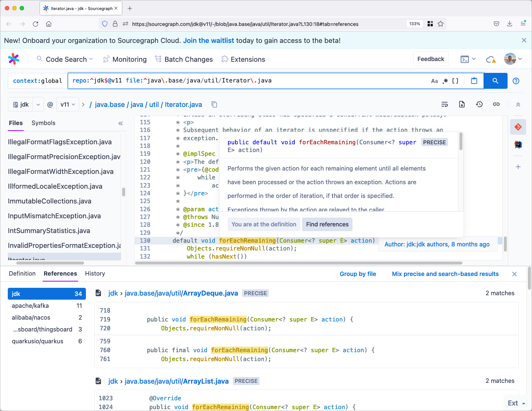Run the search with the magnifier button
Screen dimensions: 532x411
(495, 81)
